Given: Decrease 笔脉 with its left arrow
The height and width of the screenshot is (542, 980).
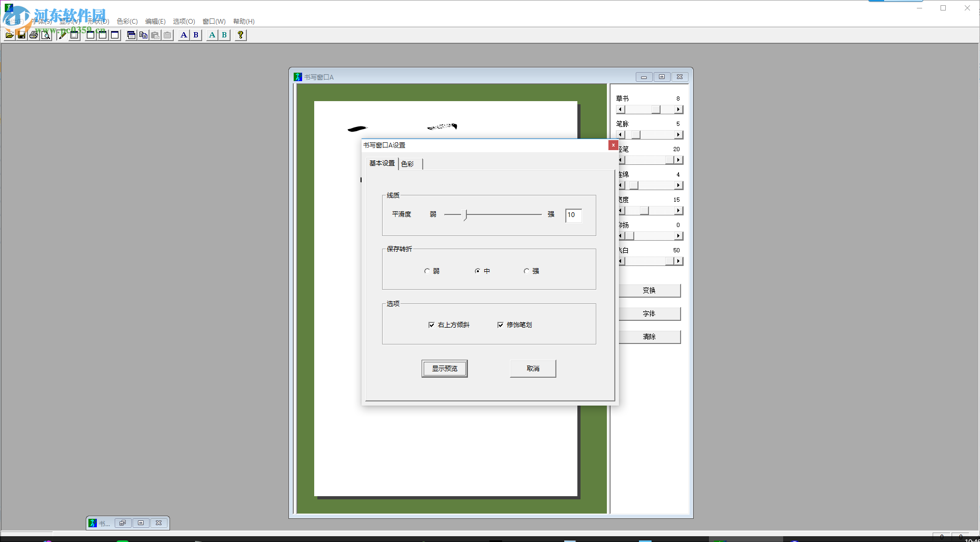Looking at the screenshot, I should pyautogui.click(x=621, y=135).
